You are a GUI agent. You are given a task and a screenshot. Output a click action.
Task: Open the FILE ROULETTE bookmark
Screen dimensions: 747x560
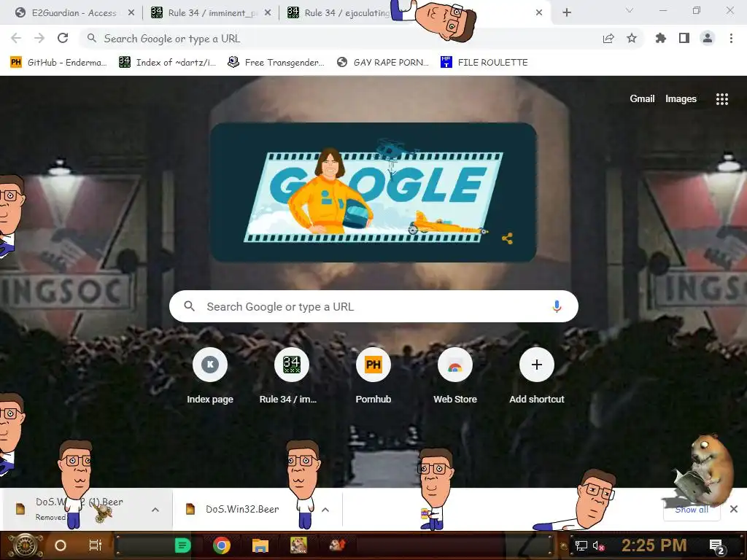pos(484,63)
